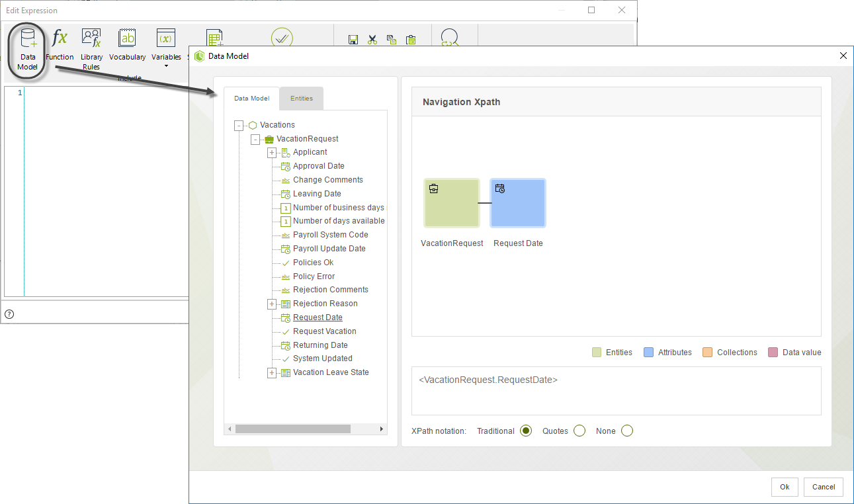Viewport: 854px width, 504px height.
Task: Click the Data value pink legend swatch
Action: click(773, 353)
